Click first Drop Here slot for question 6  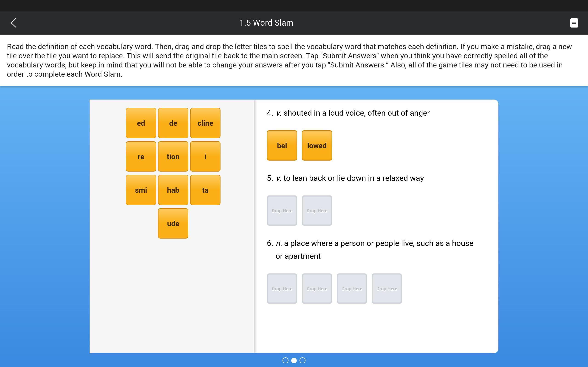coord(282,288)
